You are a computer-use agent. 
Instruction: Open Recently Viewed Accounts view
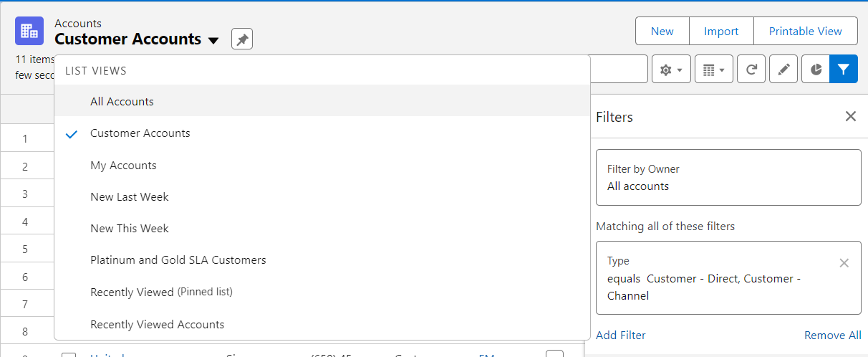pos(322,324)
